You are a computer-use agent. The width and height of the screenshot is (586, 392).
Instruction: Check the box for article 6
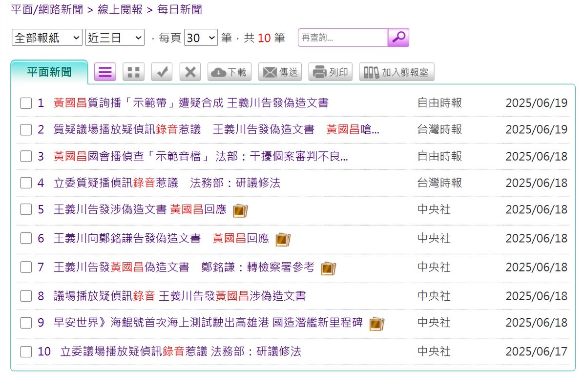point(26,239)
